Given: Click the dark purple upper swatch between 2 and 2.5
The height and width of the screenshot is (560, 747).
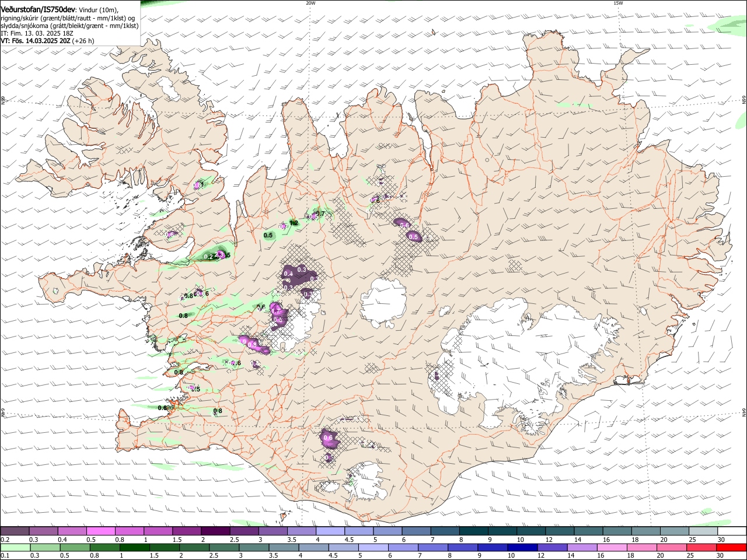Looking at the screenshot, I should [215, 531].
